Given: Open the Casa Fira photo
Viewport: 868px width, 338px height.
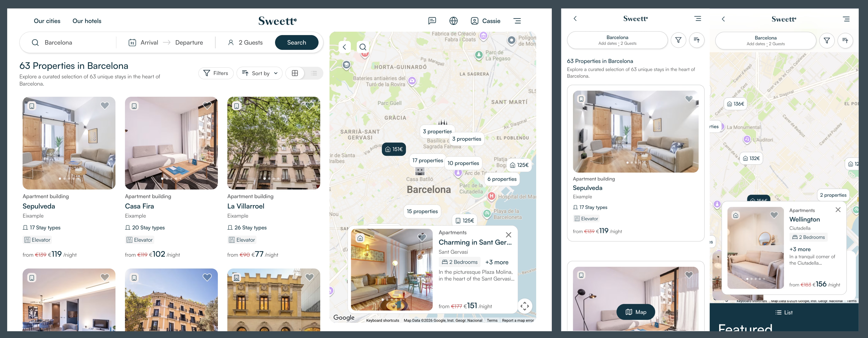Looking at the screenshot, I should [x=171, y=143].
